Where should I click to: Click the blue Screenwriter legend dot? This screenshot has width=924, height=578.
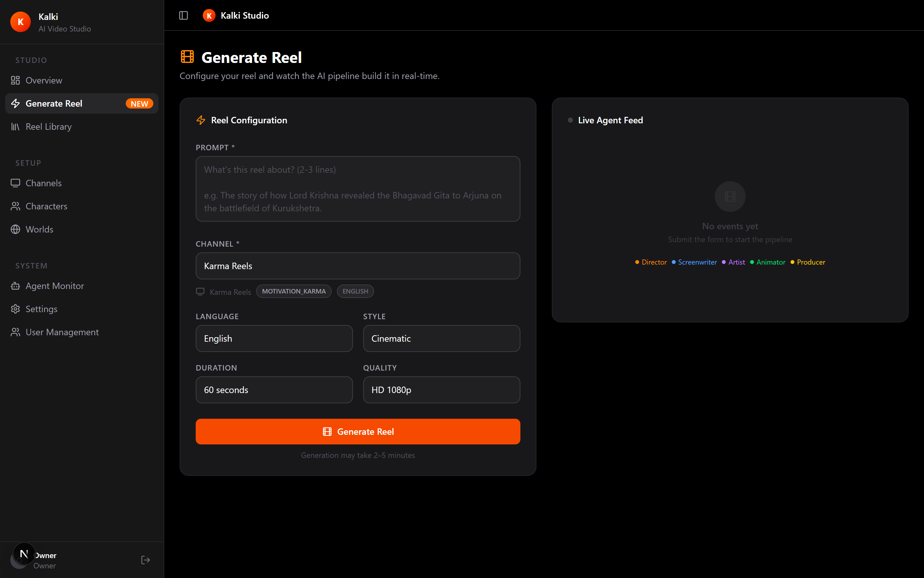coord(673,262)
